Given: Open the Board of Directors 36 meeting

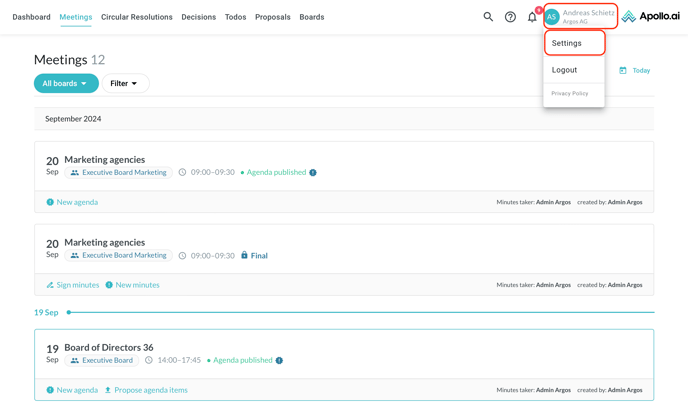Looking at the screenshot, I should pyautogui.click(x=109, y=347).
